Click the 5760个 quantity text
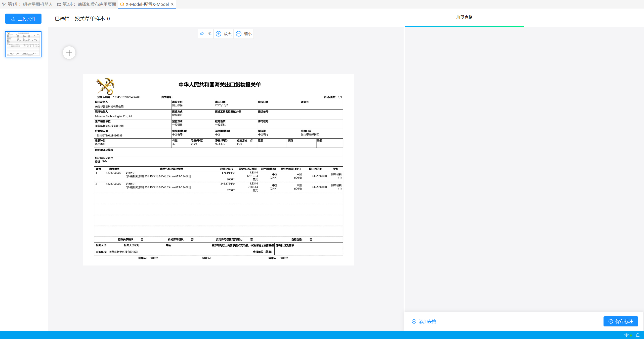Image resolution: width=644 pixels, height=339 pixels. point(231,190)
